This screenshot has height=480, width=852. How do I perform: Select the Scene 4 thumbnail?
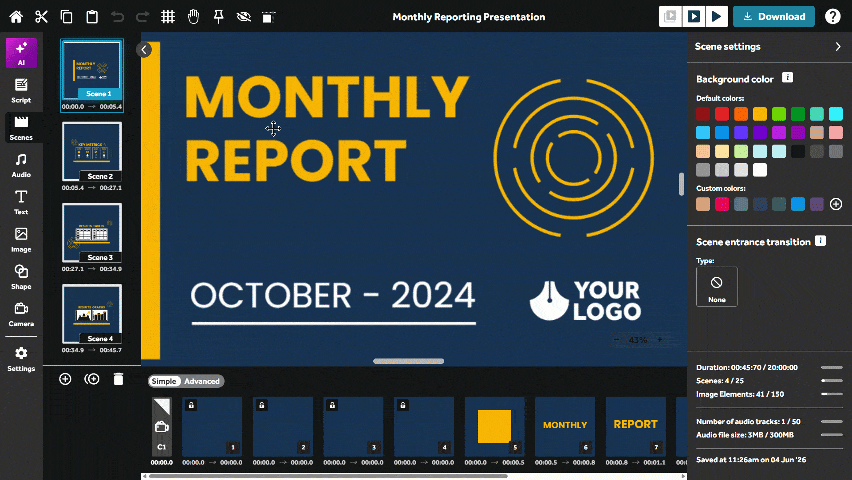coord(92,314)
